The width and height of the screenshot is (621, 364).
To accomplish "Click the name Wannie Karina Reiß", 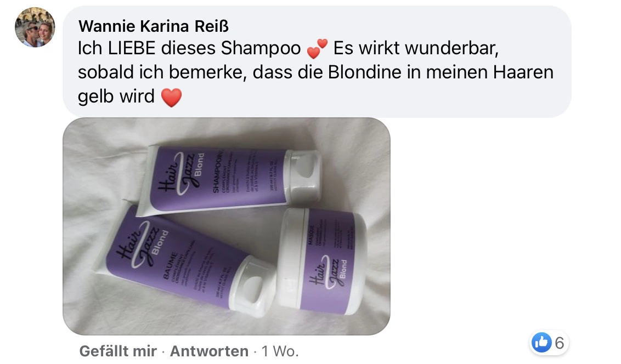I will coord(153,26).
